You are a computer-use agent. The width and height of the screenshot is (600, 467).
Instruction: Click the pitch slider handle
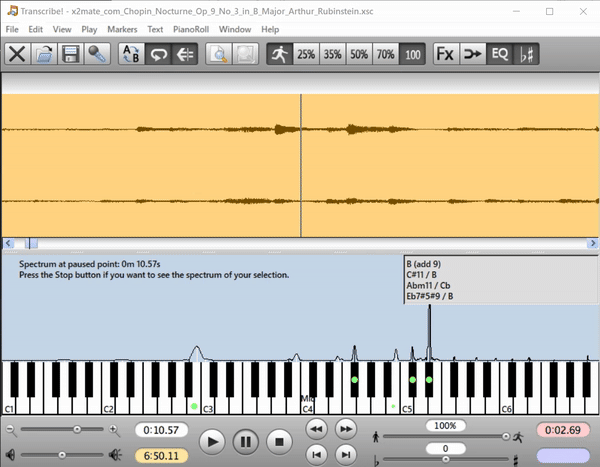445,459
